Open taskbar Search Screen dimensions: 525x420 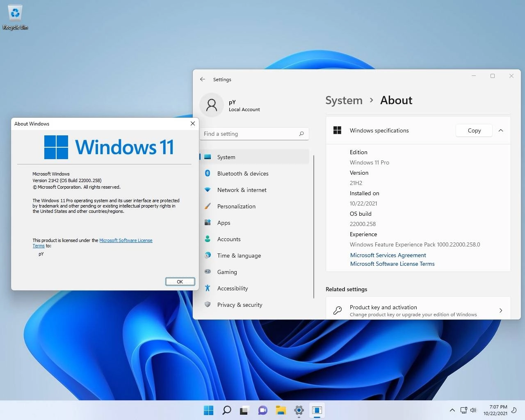(226, 410)
